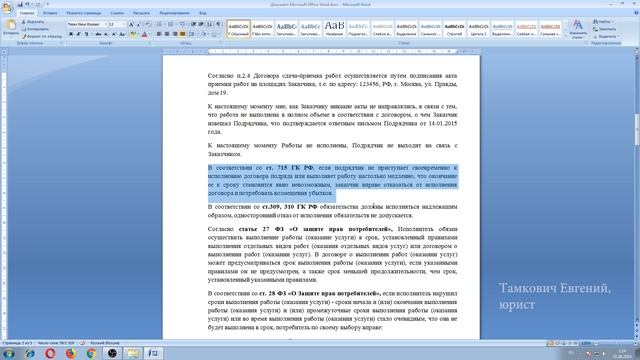Align text left
The image size is (640, 360).
pyautogui.click(x=159, y=34)
